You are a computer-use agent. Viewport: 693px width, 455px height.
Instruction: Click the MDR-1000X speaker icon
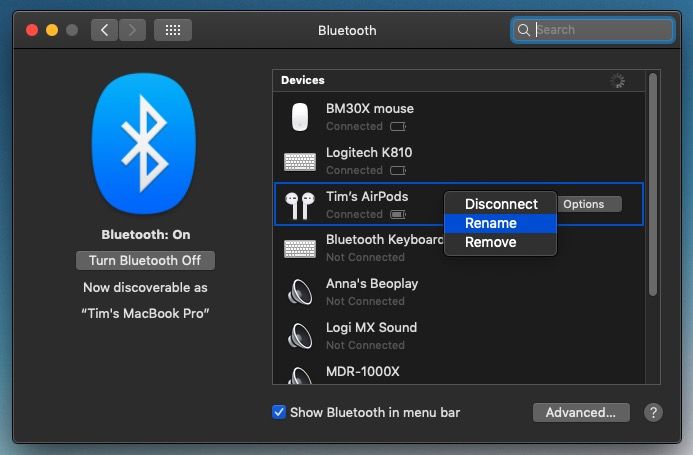pyautogui.click(x=299, y=375)
